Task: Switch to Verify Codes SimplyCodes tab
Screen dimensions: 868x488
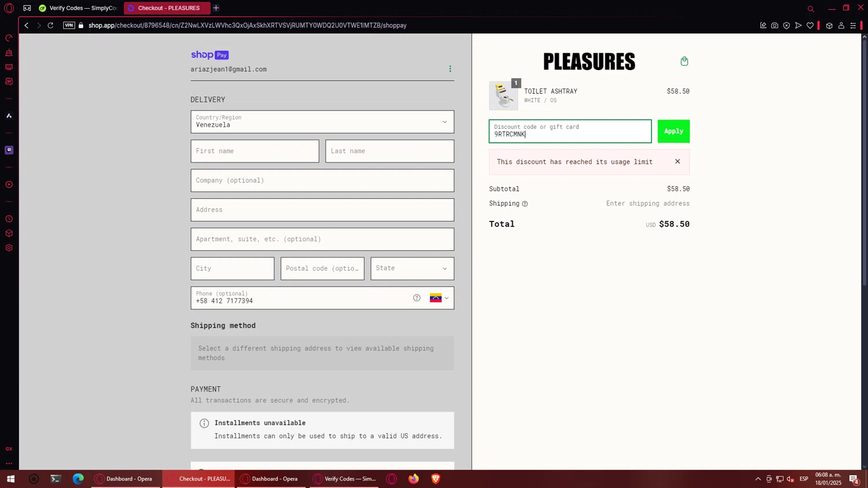Action: coord(78,8)
